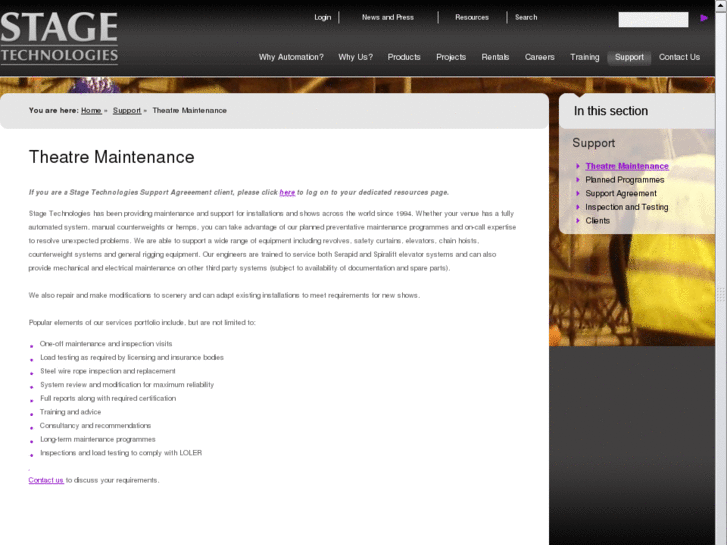Click 'Long-term maintenance programmes' list item

pos(97,439)
